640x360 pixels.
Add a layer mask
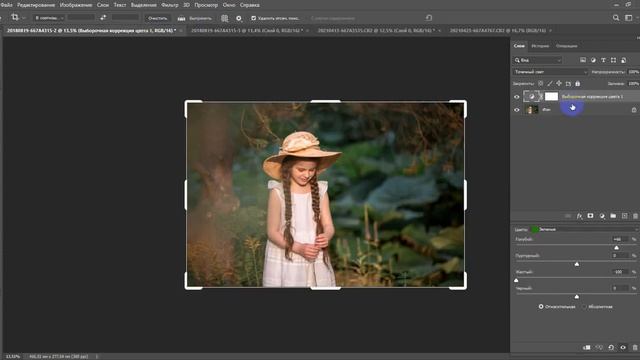point(590,216)
